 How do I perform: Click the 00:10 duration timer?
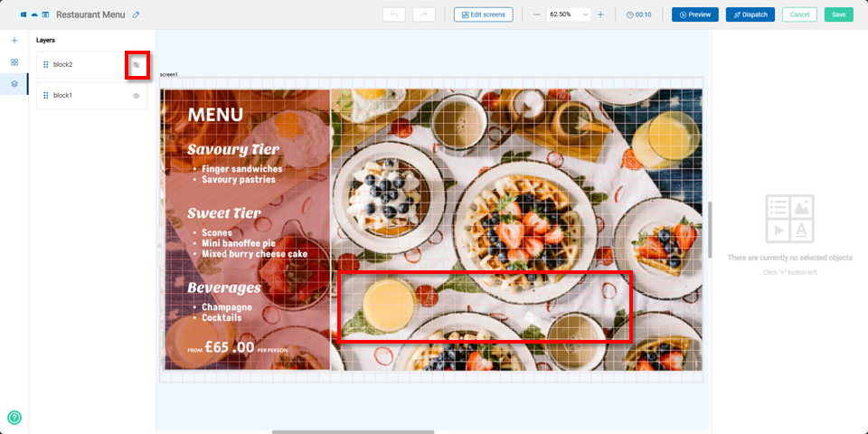point(639,15)
